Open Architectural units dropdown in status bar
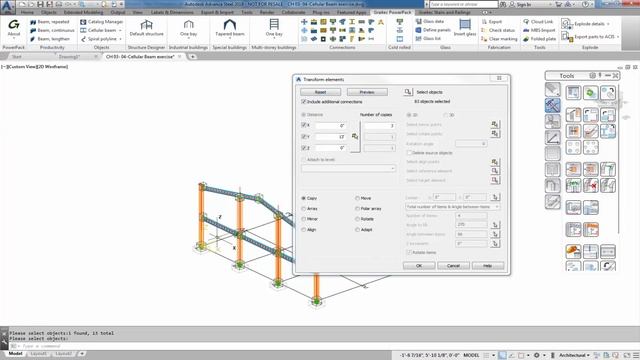The width and height of the screenshot is (640, 360). (574, 355)
